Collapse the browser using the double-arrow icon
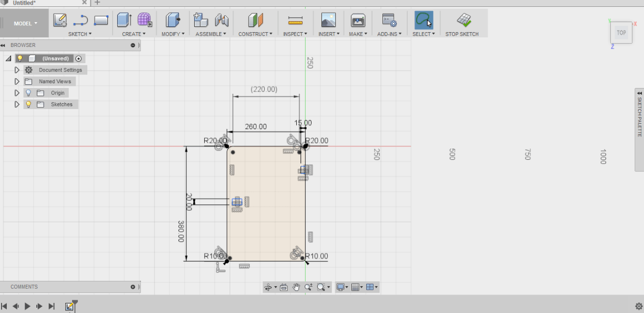The image size is (644, 313). click(x=3, y=45)
